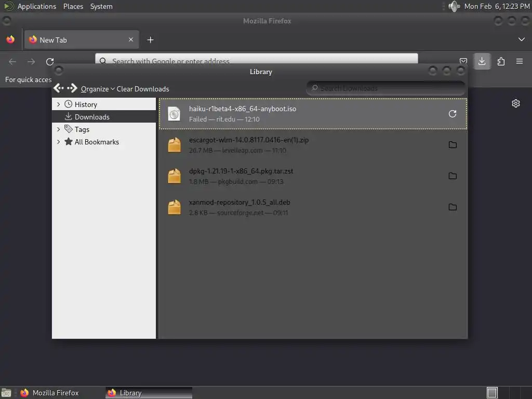Switch to Library taskbar window
The width and height of the screenshot is (532, 399).
point(149,393)
